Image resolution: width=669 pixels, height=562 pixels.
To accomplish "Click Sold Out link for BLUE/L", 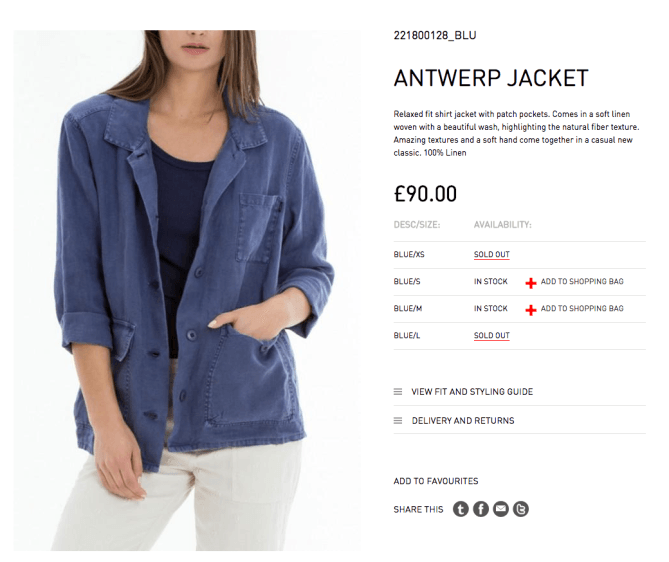I will 492,335.
